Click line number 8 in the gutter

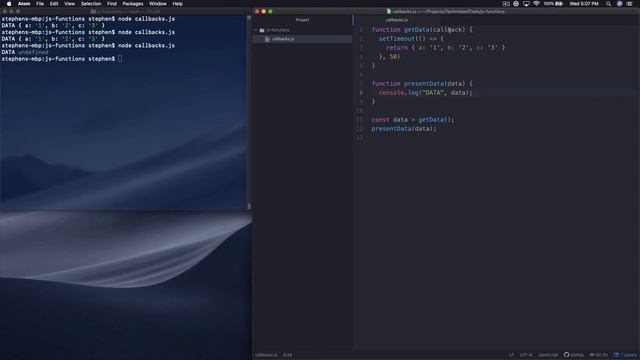click(x=361, y=93)
